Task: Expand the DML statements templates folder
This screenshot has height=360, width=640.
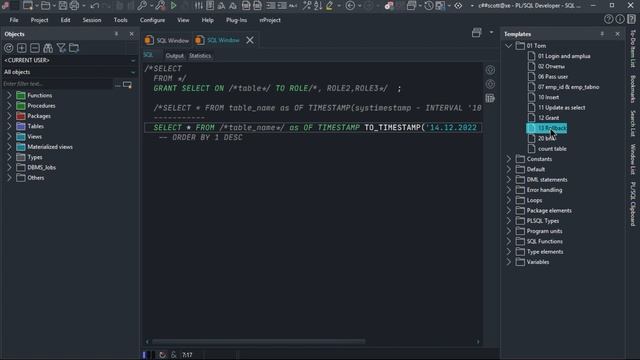Action: point(509,180)
